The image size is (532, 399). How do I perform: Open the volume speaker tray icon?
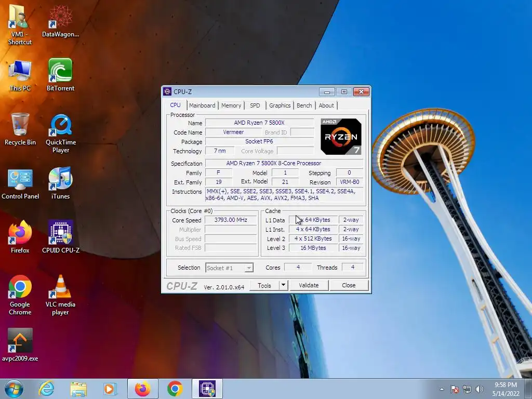480,389
